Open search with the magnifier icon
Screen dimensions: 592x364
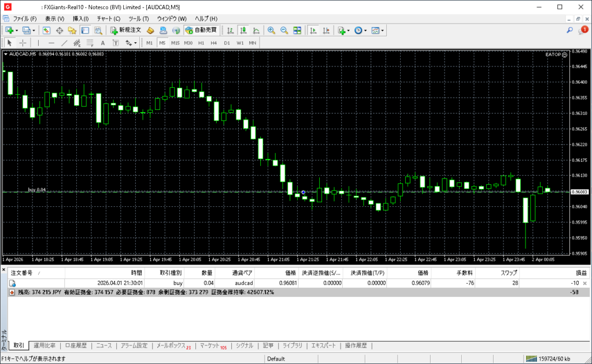point(569,30)
